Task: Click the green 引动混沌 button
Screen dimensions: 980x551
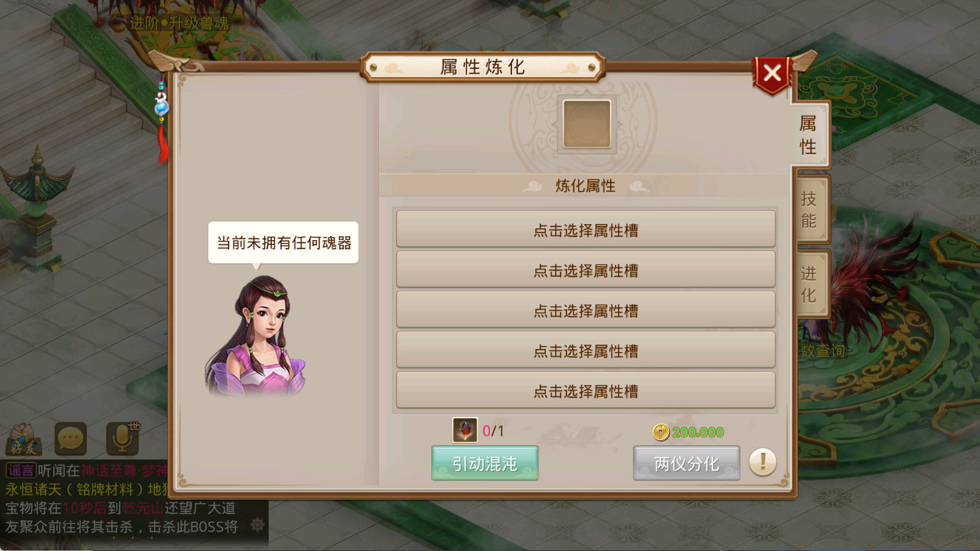Action: [484, 463]
